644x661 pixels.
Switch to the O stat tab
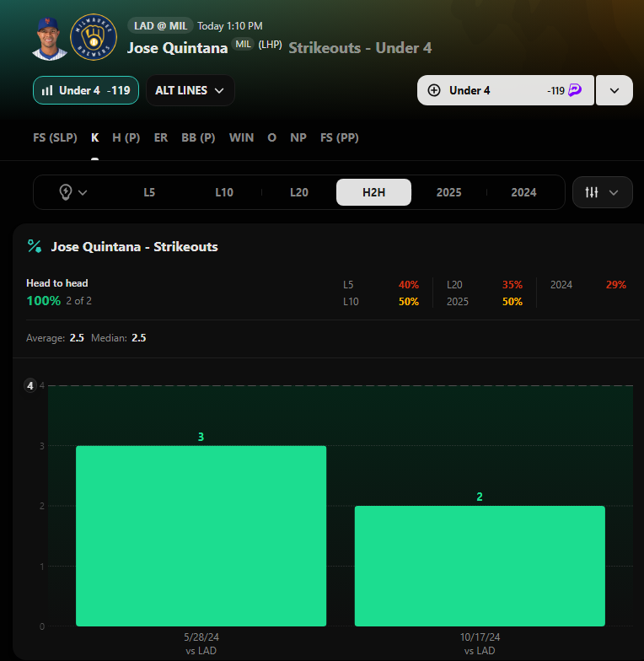coord(271,137)
